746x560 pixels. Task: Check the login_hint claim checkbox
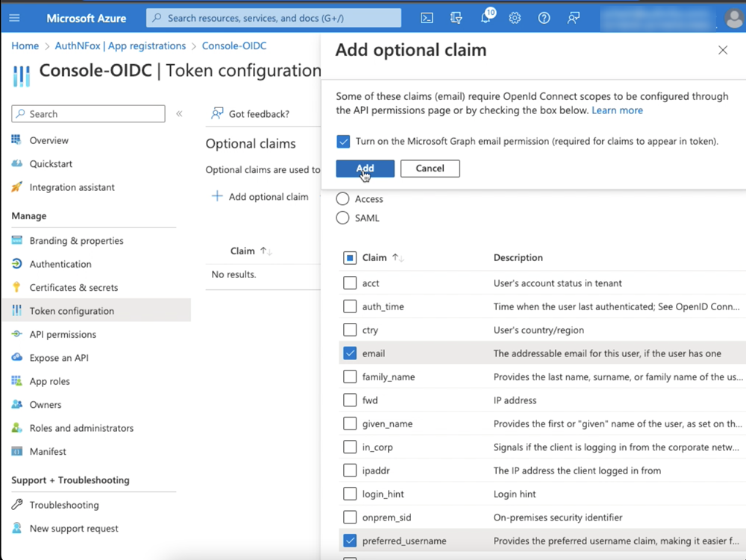(x=350, y=494)
